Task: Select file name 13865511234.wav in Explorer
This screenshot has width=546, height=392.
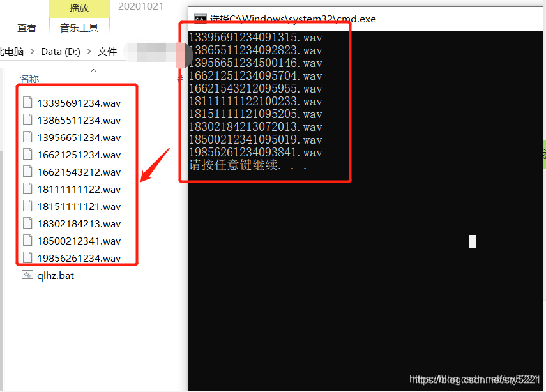Action: (79, 121)
